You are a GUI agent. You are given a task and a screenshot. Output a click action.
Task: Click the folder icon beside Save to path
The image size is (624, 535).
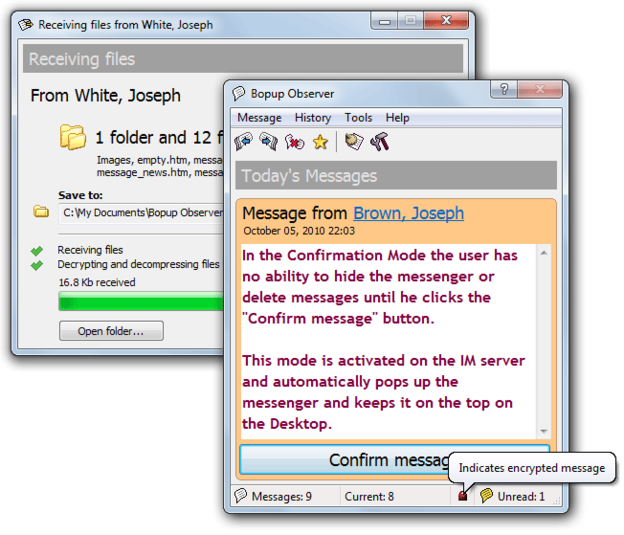point(41,211)
